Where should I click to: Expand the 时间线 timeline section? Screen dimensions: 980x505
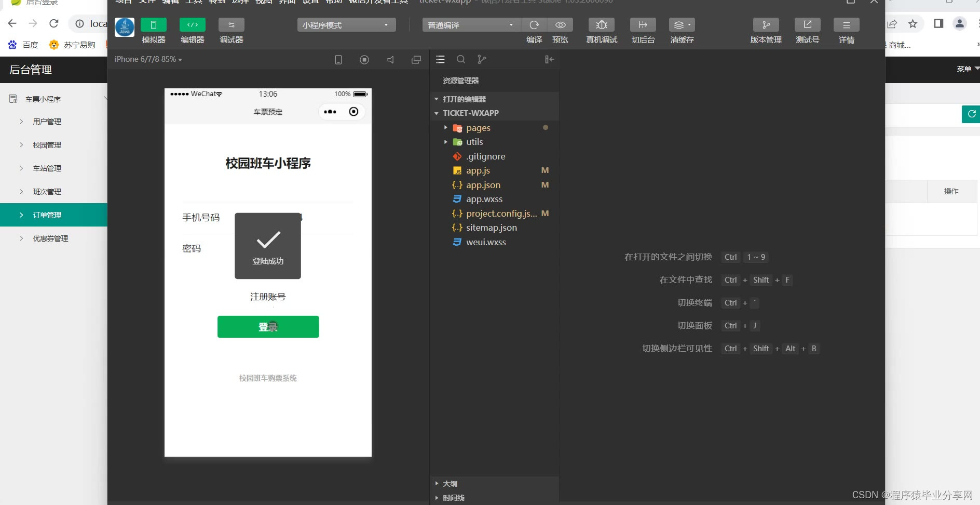[495, 498]
